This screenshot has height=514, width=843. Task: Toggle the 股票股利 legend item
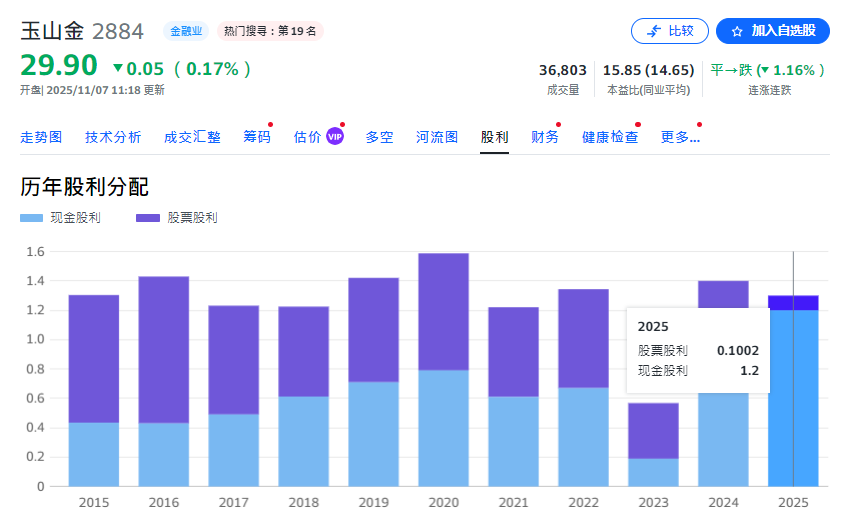point(177,218)
